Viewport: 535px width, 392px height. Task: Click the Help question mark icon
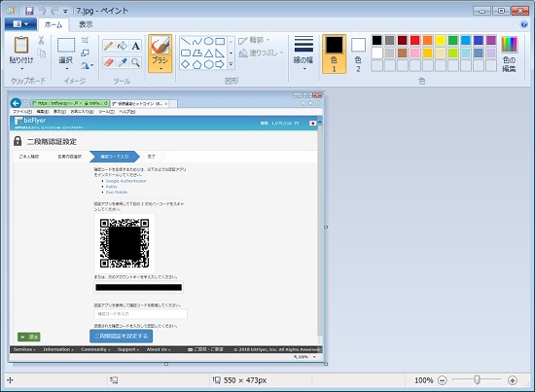tap(523, 24)
